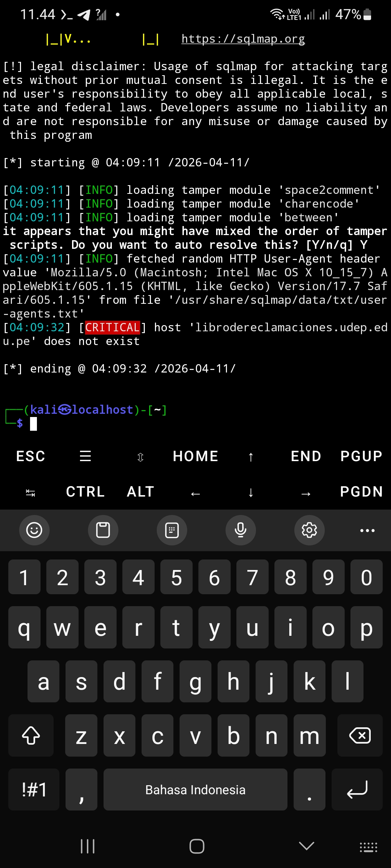
Task: Open the emoji picker on keyboard toolbar
Action: tap(34, 530)
